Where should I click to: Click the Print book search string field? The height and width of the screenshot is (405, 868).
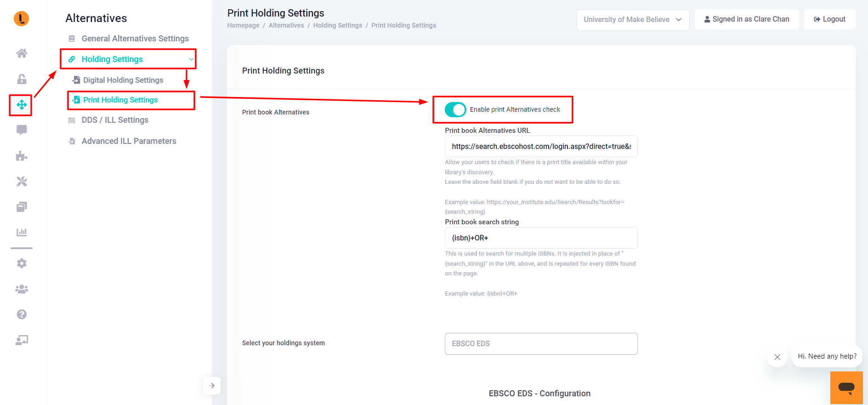[x=541, y=238]
